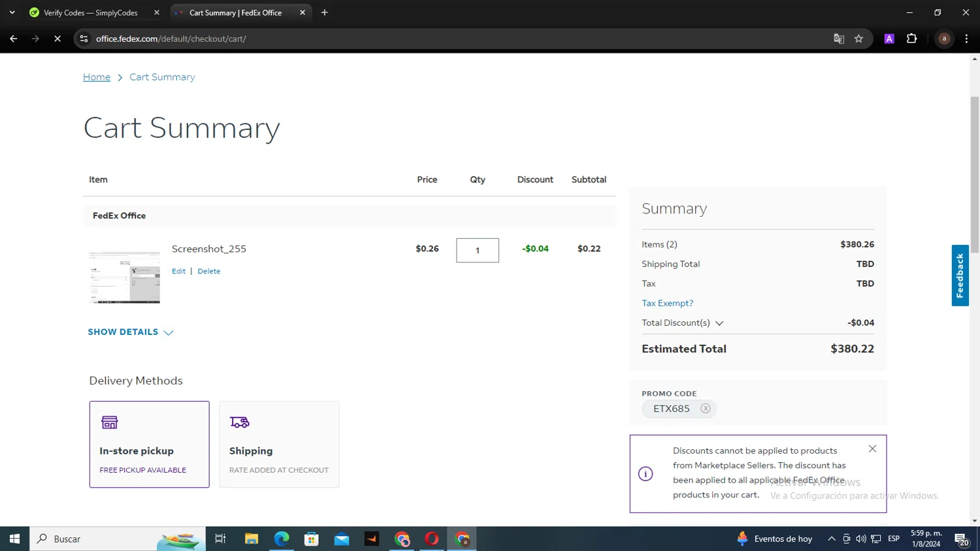The image size is (980, 551).
Task: Open the Screenshot_255 item thumbnail
Action: 125,277
